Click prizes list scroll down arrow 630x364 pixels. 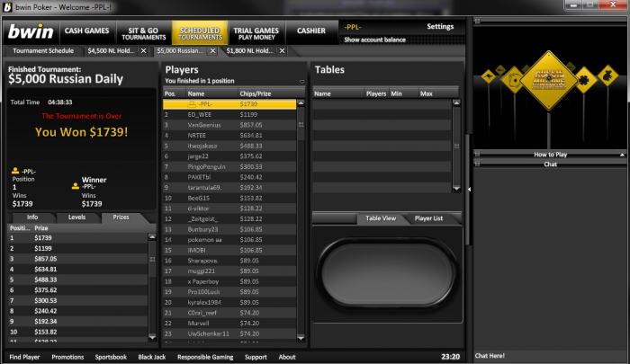tap(152, 338)
